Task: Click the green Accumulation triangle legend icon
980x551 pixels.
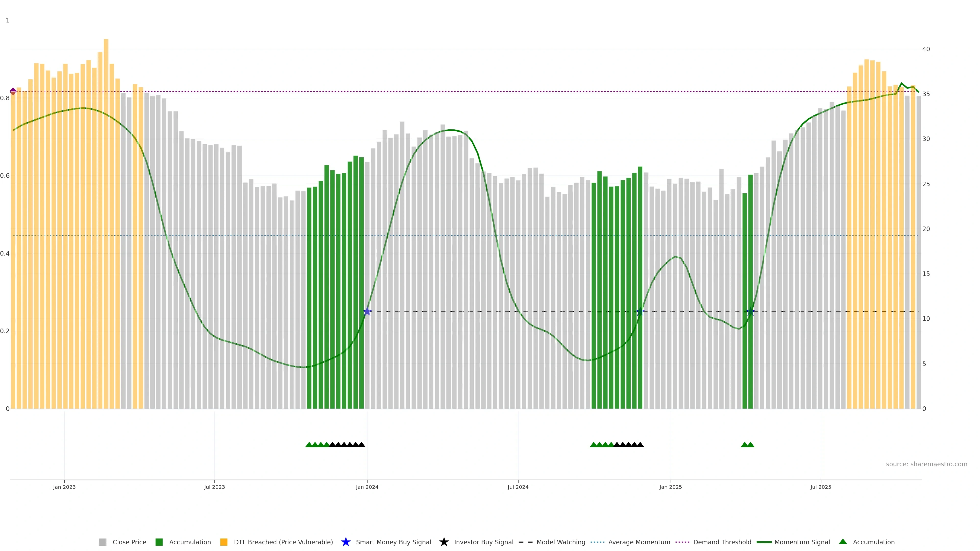Action: tap(843, 542)
